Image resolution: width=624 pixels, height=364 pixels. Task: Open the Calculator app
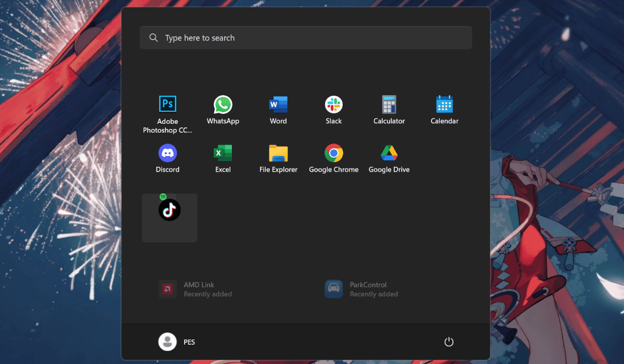389,105
